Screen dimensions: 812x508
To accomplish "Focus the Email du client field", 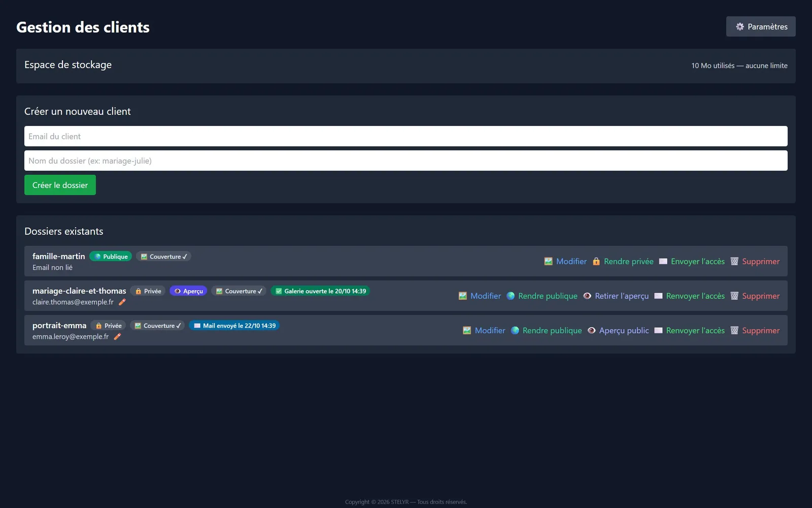I will [x=406, y=136].
